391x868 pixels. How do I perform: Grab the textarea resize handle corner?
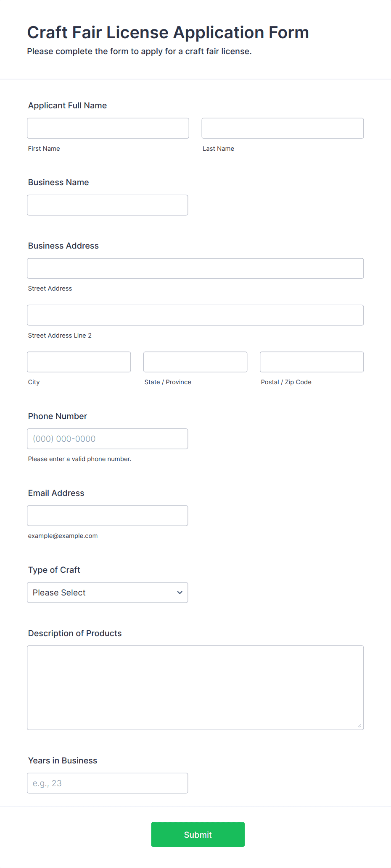tap(359, 726)
